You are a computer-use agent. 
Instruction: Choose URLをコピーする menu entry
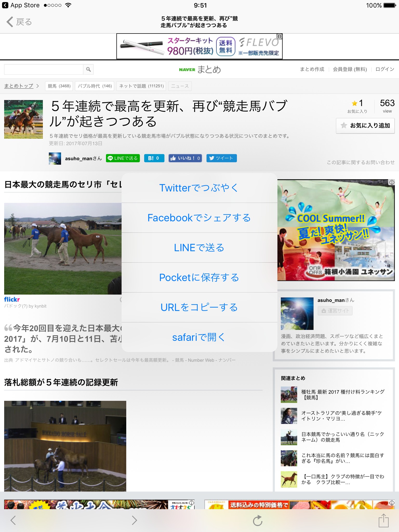tap(199, 307)
